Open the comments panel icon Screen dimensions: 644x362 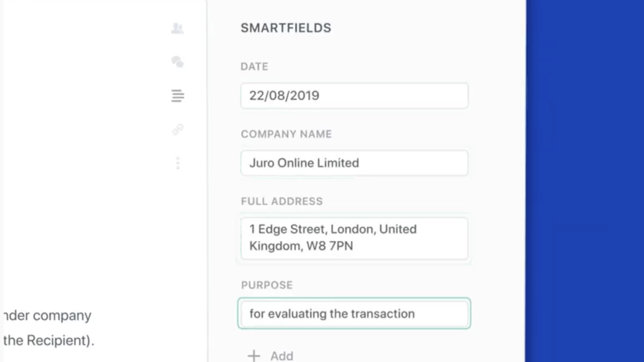click(x=177, y=62)
